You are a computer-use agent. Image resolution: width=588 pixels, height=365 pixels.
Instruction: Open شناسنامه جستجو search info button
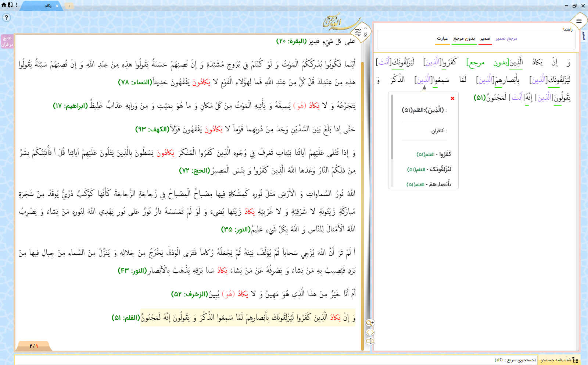(x=559, y=360)
